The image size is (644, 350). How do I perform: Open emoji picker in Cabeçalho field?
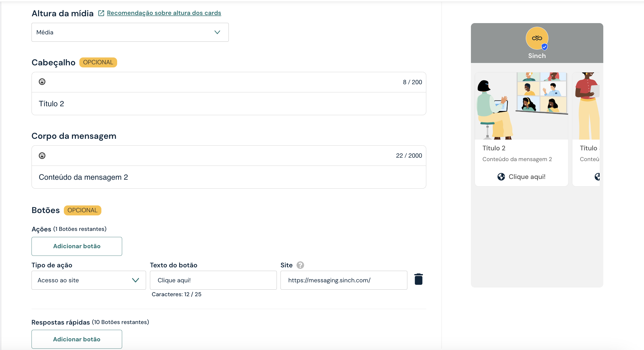pyautogui.click(x=42, y=82)
